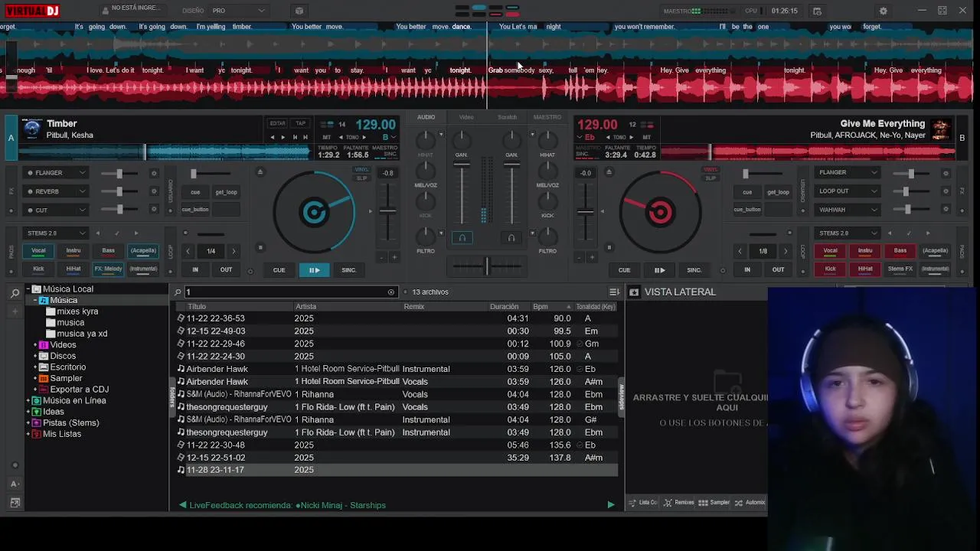980x551 pixels.
Task: Toggle Acapella pad on deck A
Action: 143,250
